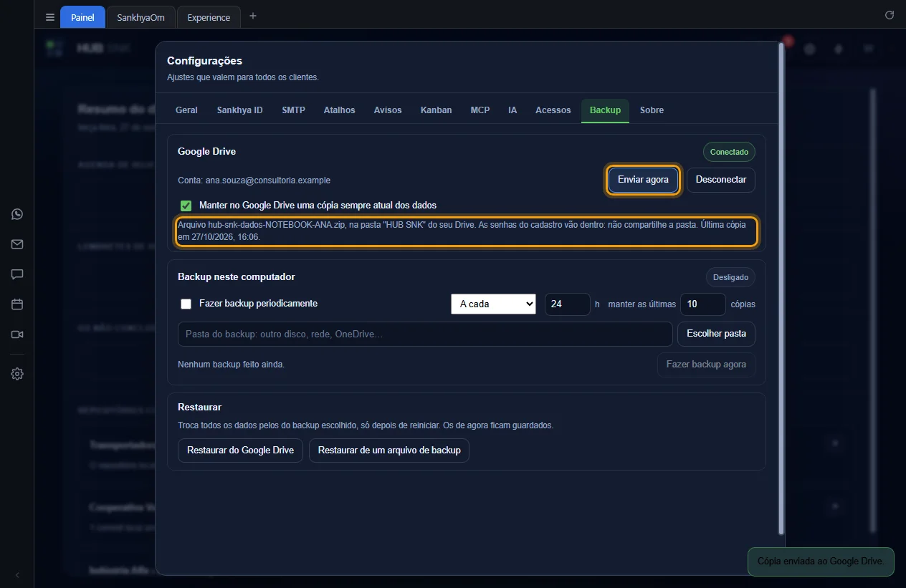This screenshot has width=906, height=588.
Task: Open the settings gear in sidebar
Action: click(x=17, y=374)
